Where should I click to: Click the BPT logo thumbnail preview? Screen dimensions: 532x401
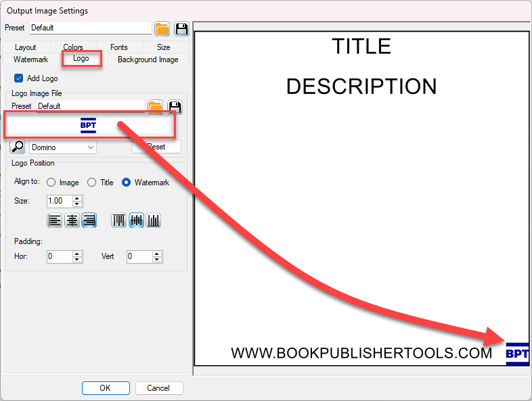(x=88, y=125)
